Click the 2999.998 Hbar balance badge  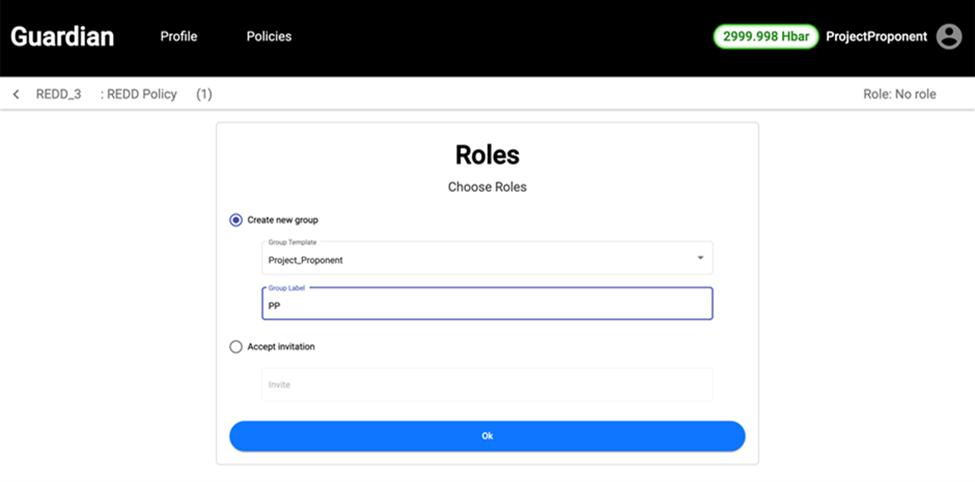point(766,37)
